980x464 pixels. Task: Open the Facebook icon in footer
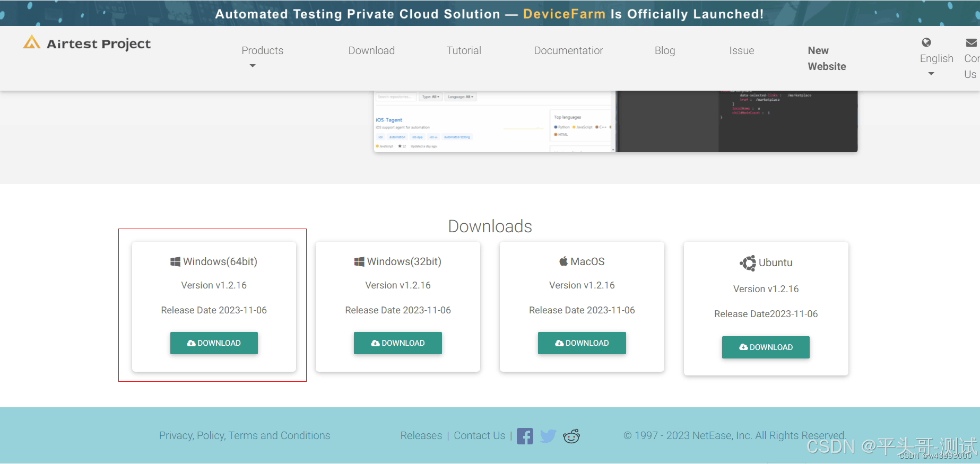coord(525,436)
